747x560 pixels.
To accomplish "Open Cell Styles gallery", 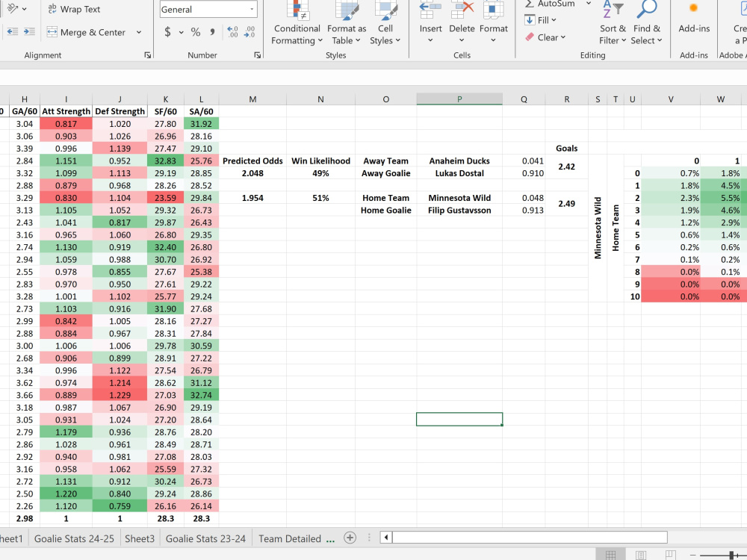I will [385, 23].
